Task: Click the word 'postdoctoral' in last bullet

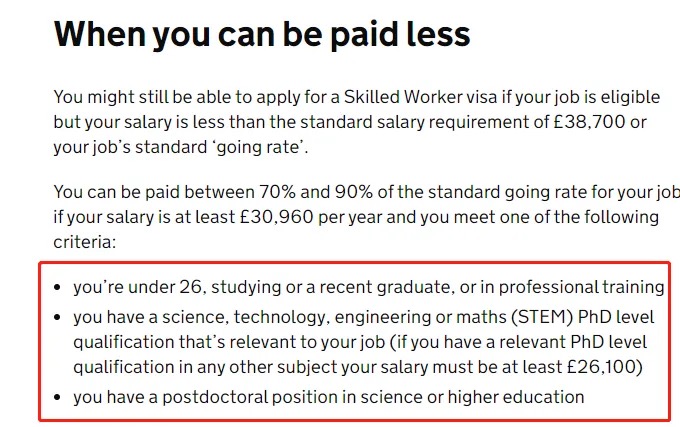Action: point(215,398)
